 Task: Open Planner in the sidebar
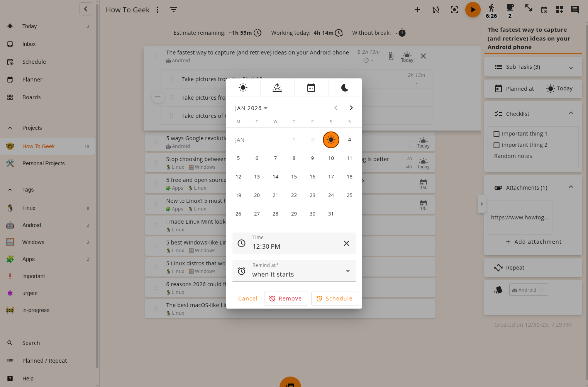pos(48,80)
